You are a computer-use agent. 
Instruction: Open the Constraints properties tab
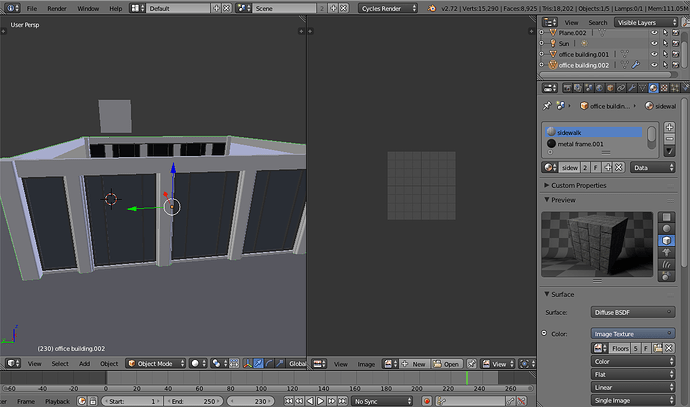pyautogui.click(x=621, y=88)
